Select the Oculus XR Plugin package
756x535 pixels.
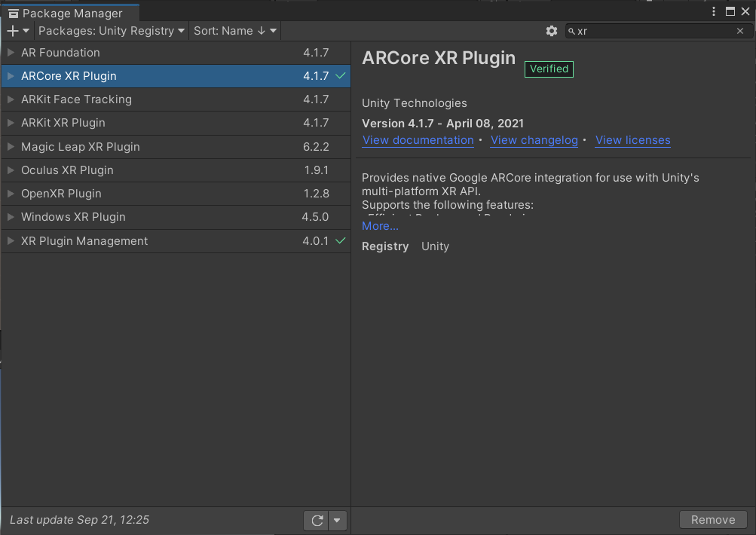pos(176,170)
